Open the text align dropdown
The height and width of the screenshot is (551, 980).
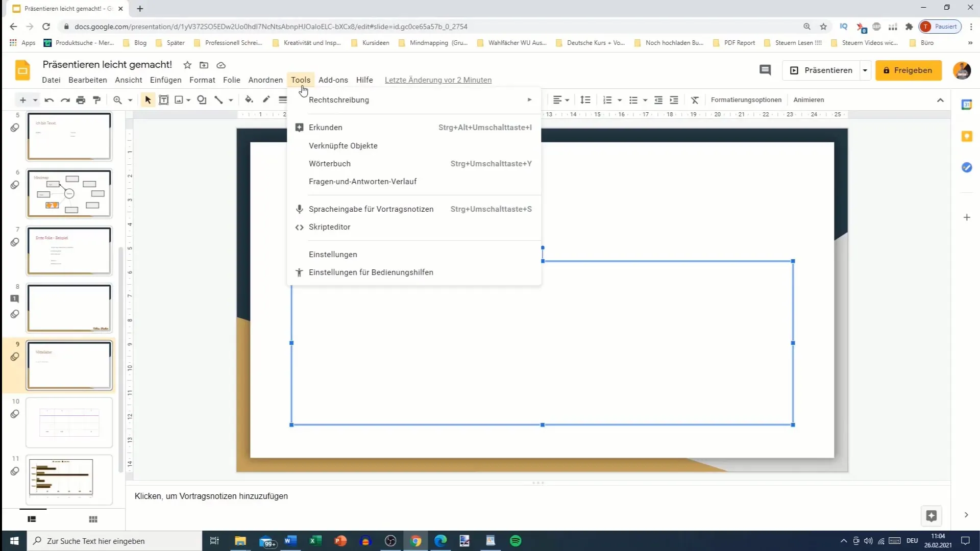(561, 100)
